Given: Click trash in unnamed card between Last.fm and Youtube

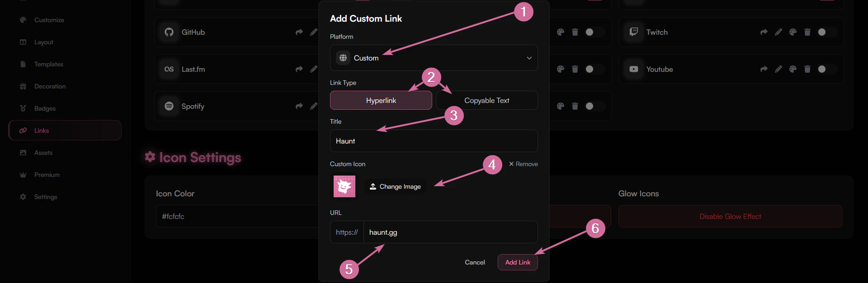Looking at the screenshot, I should click(x=575, y=69).
